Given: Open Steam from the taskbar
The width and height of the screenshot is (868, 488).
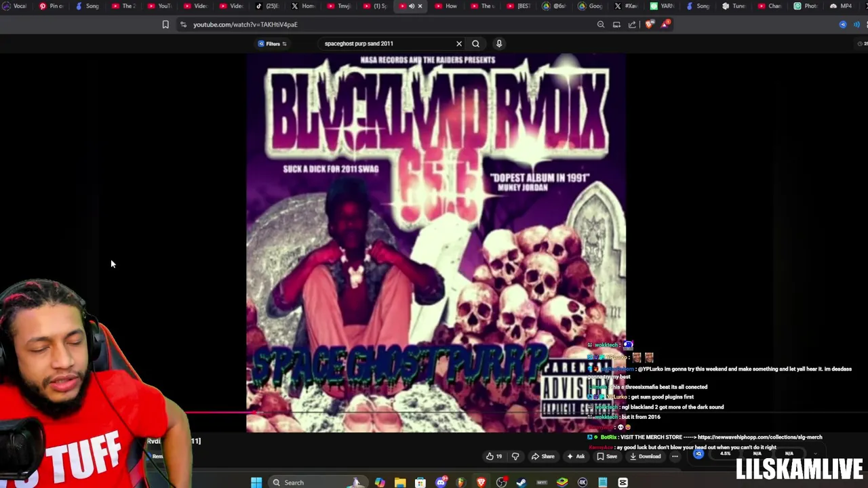Looking at the screenshot, I should pyautogui.click(x=521, y=483).
